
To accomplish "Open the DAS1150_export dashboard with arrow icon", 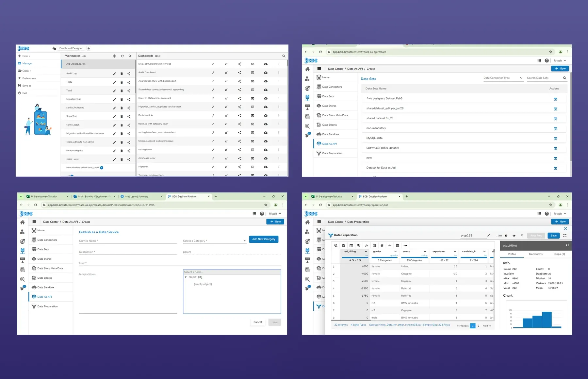I will point(213,64).
